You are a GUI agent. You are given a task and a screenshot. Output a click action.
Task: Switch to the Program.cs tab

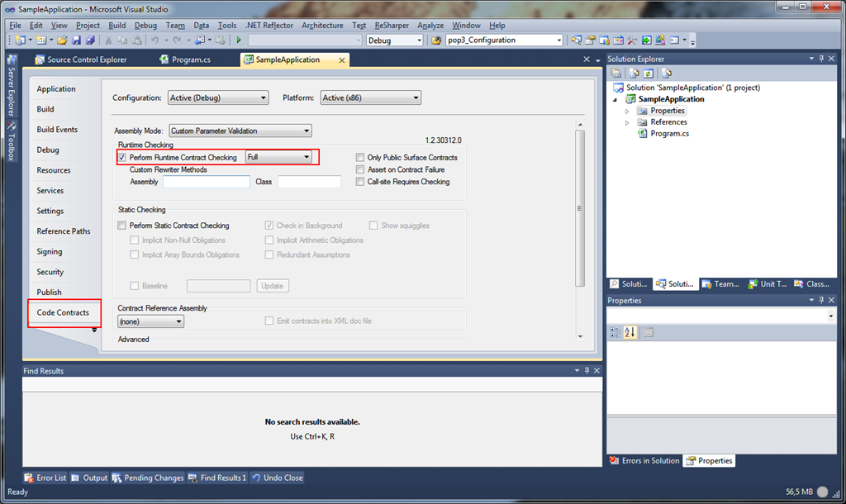(x=185, y=59)
